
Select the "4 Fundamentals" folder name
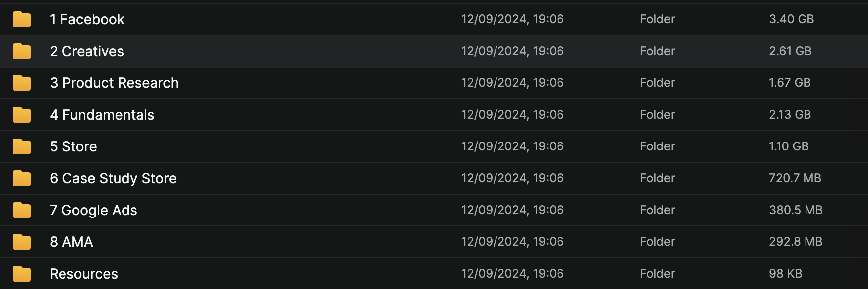[x=102, y=115]
